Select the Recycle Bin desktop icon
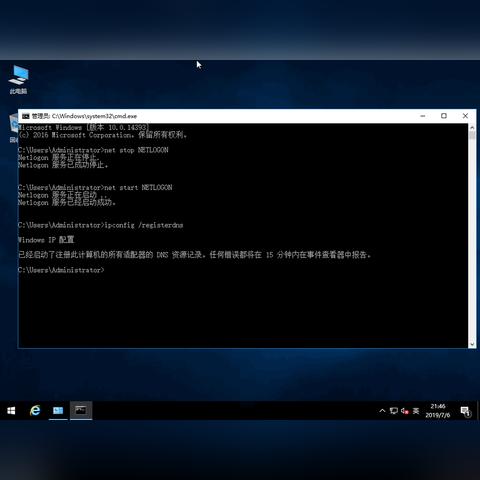This screenshot has height=480, width=480. coord(14,128)
